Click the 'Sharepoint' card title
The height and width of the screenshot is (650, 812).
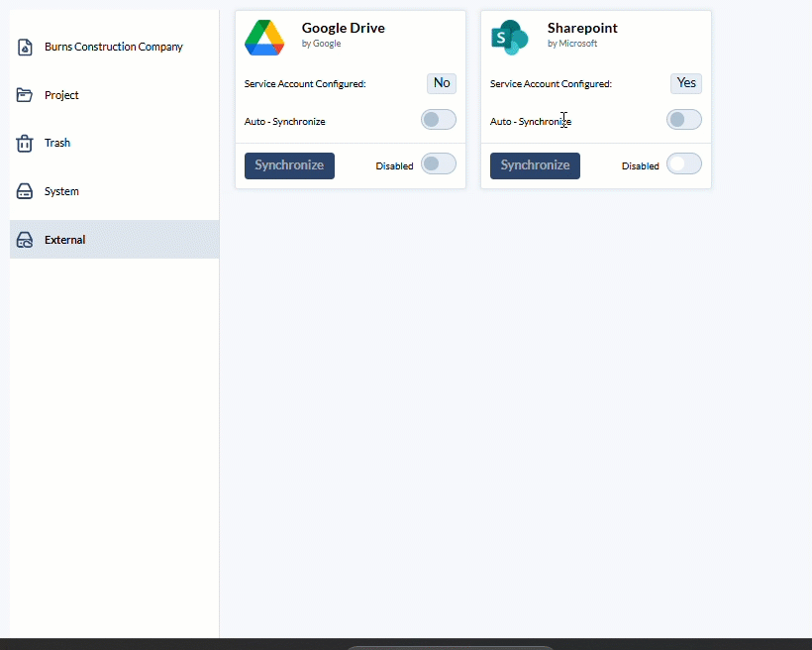pyautogui.click(x=582, y=28)
